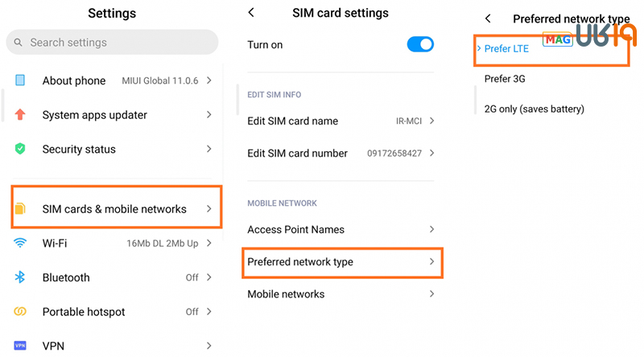
Task: Select the Prefer LTE option
Action: point(507,49)
